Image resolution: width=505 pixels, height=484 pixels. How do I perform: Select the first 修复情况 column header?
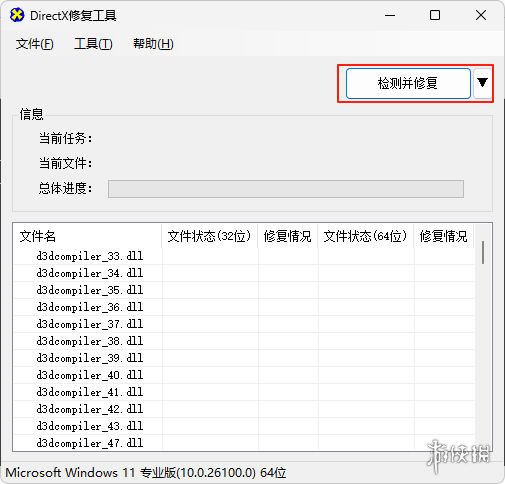coord(287,236)
